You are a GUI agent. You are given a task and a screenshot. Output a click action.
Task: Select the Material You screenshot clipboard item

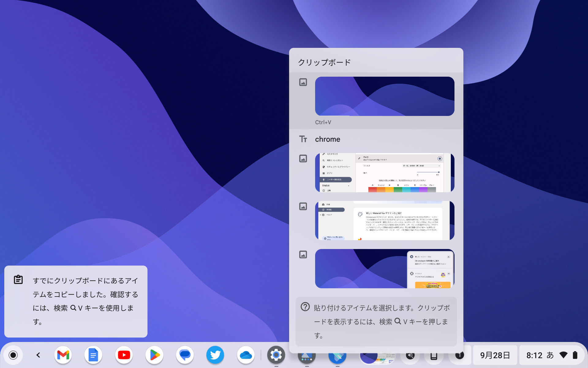(x=384, y=220)
